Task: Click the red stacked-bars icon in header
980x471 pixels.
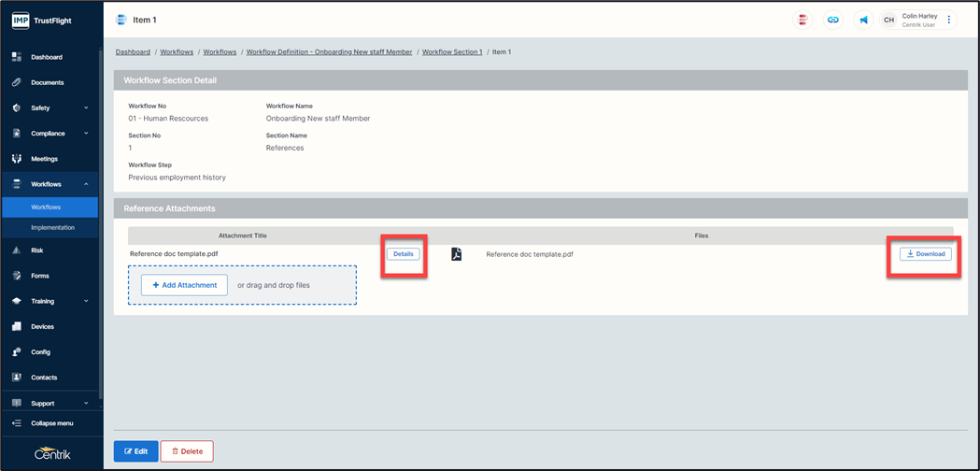Action: [x=802, y=20]
